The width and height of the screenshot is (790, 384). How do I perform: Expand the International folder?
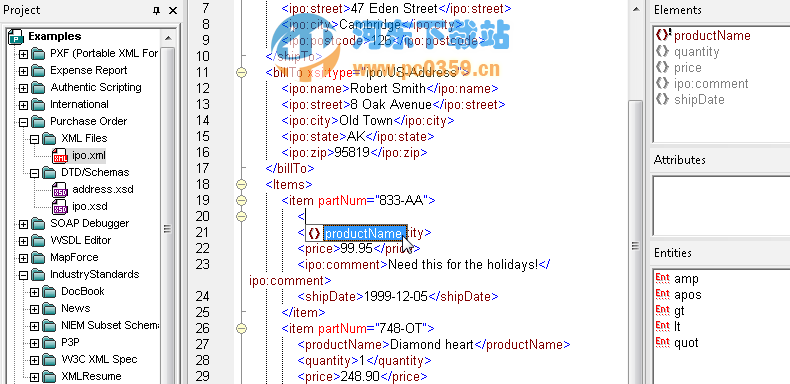click(23, 105)
